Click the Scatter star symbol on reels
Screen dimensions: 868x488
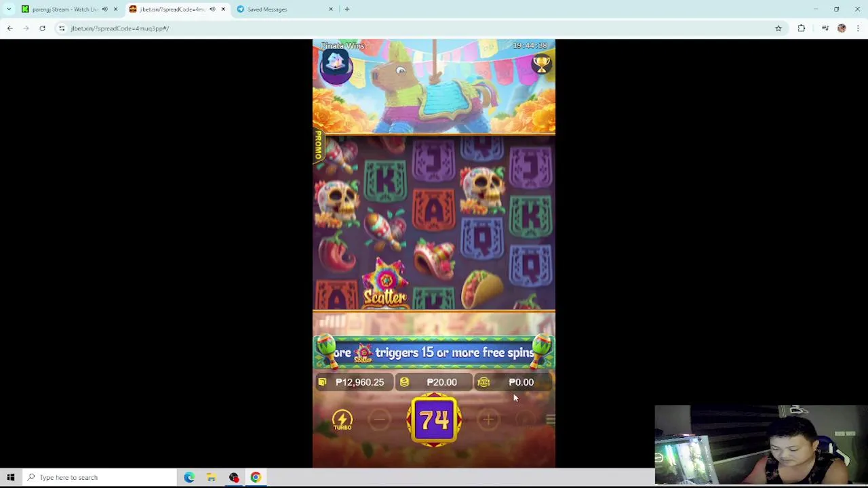[x=385, y=283]
